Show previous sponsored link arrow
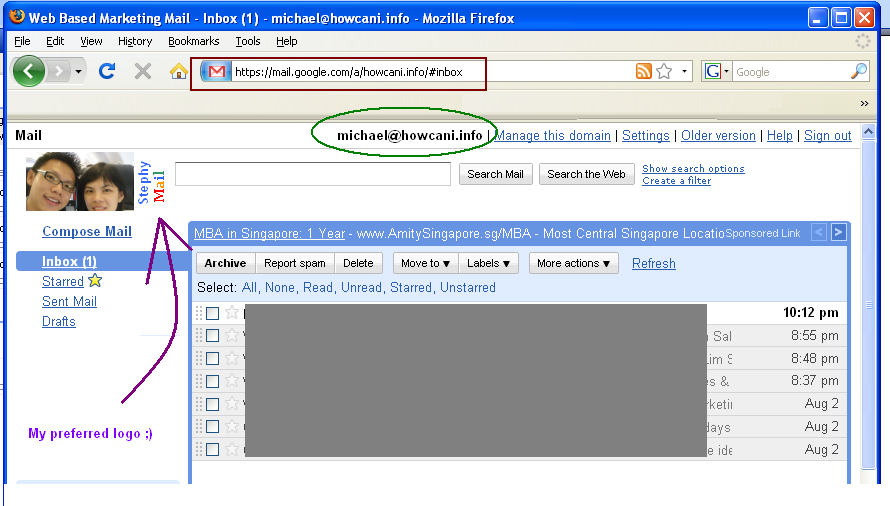Screen dimensions: 890x506 pos(818,232)
